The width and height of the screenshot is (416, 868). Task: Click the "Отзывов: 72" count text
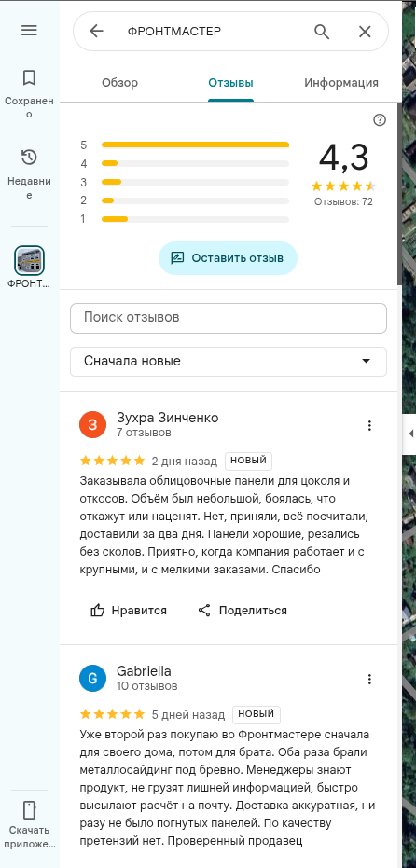tap(343, 201)
